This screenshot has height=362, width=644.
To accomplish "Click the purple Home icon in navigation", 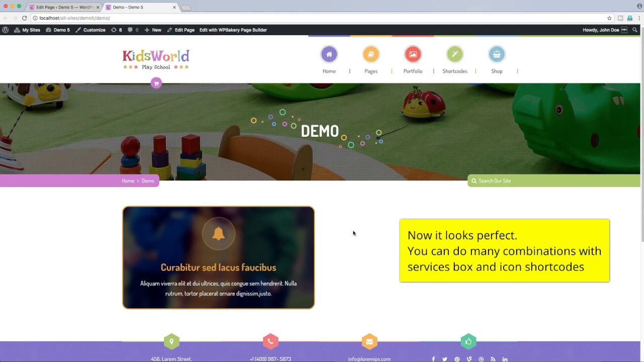I will click(x=329, y=54).
